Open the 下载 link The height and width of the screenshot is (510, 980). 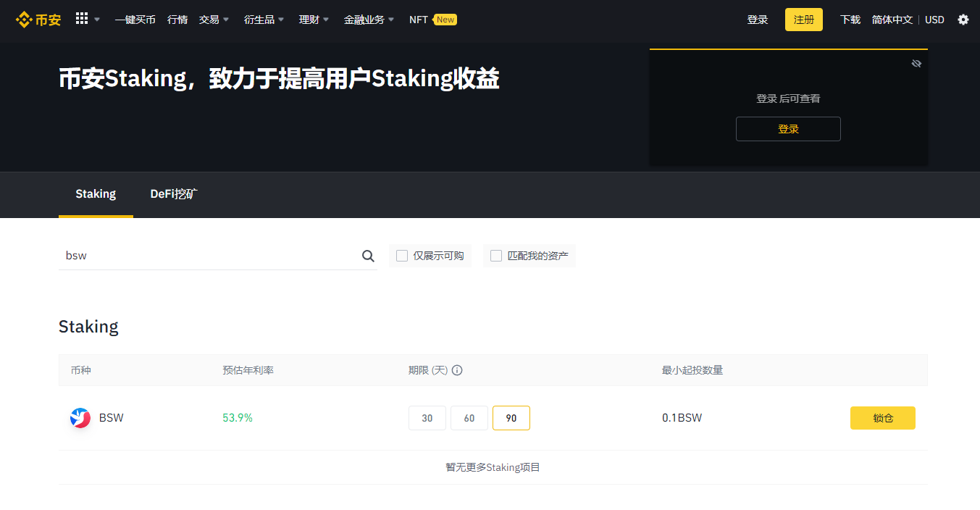click(x=850, y=20)
